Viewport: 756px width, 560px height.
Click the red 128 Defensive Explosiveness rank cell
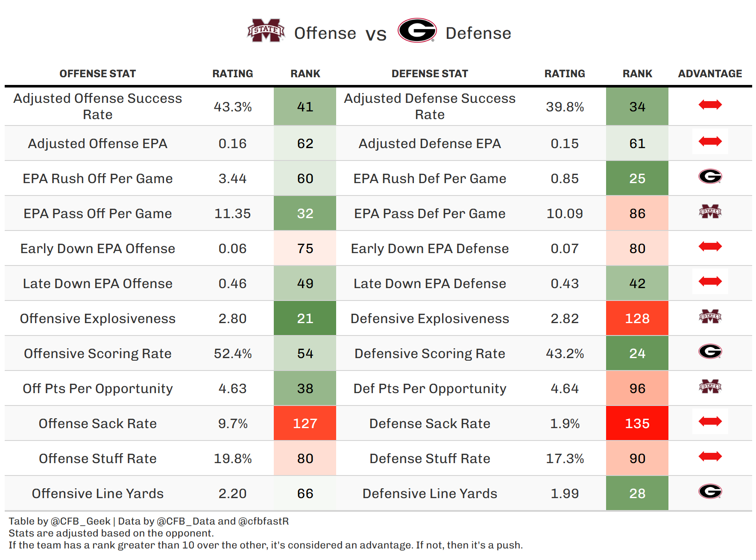coord(637,318)
